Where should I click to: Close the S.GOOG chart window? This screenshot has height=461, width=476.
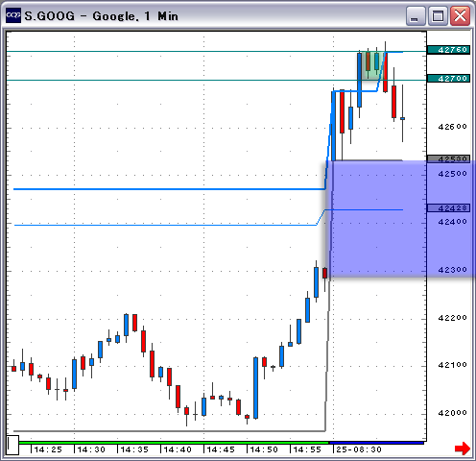click(460, 15)
